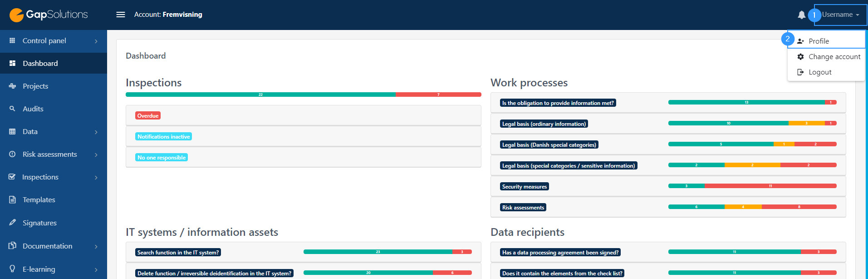
Task: Open the Username dropdown
Action: point(841,15)
